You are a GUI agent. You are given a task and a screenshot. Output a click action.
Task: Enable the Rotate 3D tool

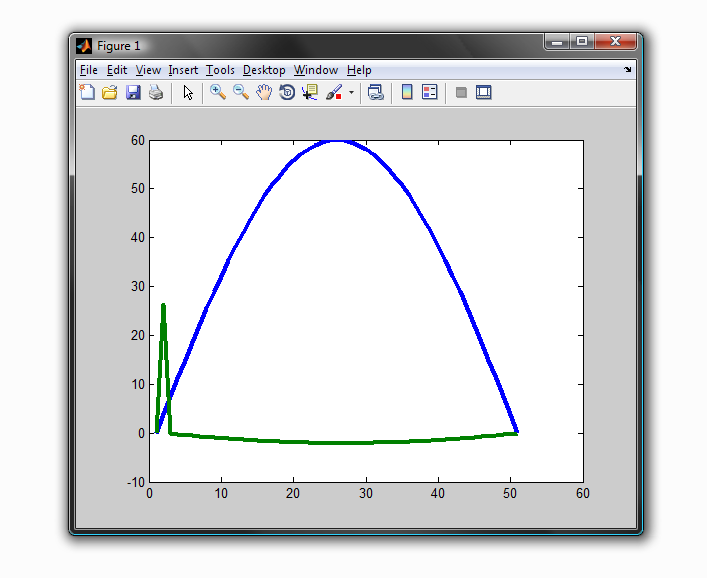pyautogui.click(x=287, y=93)
